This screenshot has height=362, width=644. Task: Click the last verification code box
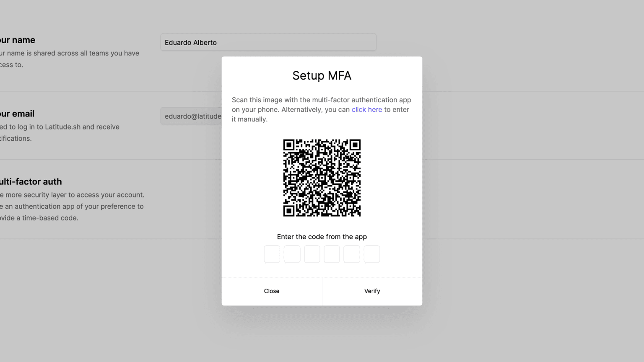[x=372, y=254]
